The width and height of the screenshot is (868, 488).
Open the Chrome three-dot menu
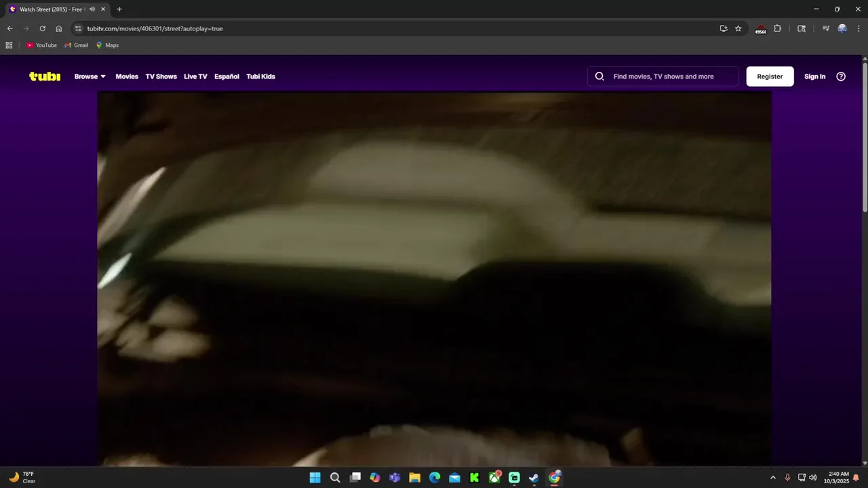(859, 28)
